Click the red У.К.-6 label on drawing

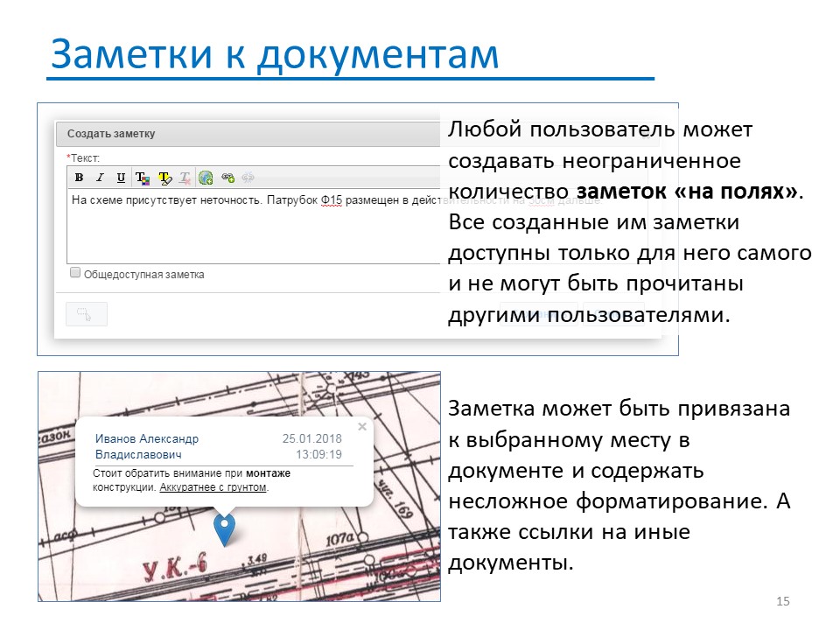[x=175, y=569]
